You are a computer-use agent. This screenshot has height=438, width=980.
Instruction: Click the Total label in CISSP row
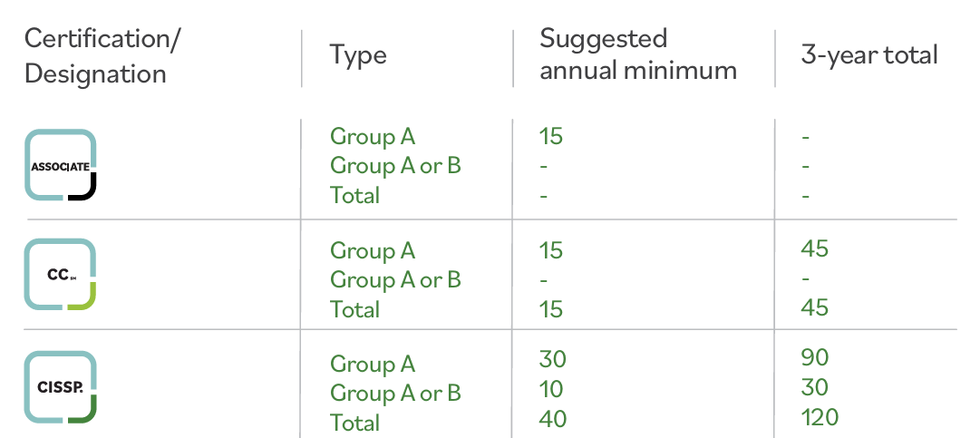click(354, 423)
